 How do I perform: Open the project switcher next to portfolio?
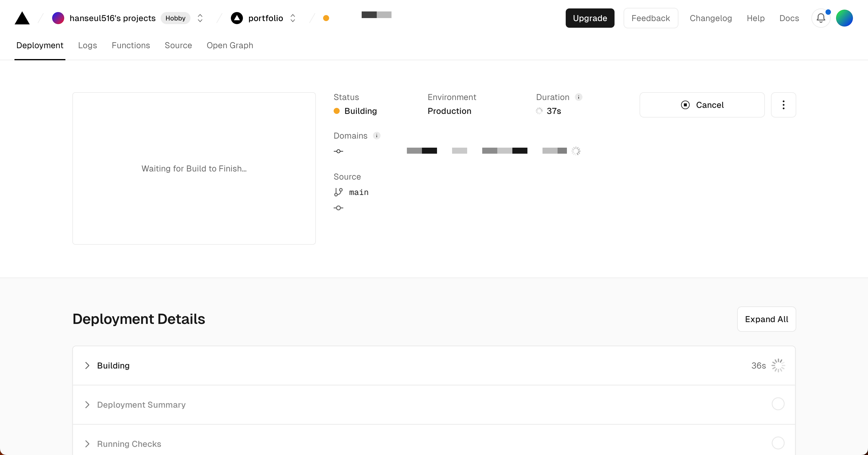[292, 18]
